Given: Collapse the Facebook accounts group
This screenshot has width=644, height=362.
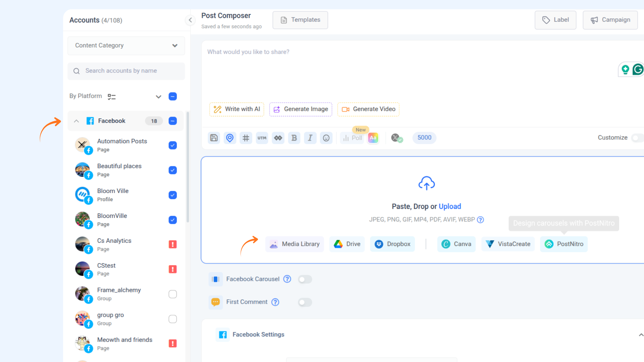Looking at the screenshot, I should point(76,121).
